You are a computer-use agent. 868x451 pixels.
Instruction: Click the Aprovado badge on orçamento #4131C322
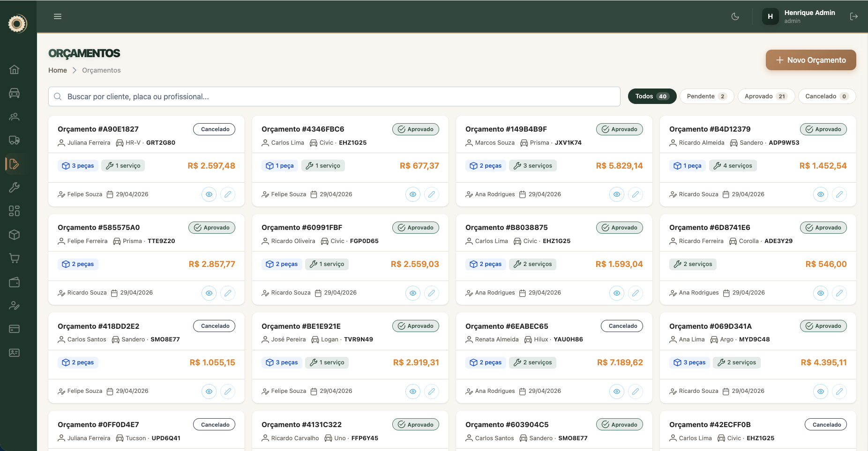(416, 425)
